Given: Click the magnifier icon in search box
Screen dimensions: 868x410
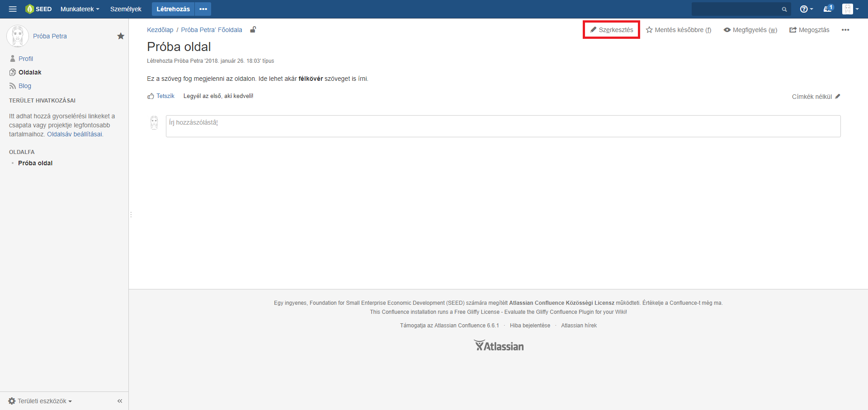Looking at the screenshot, I should click(784, 9).
